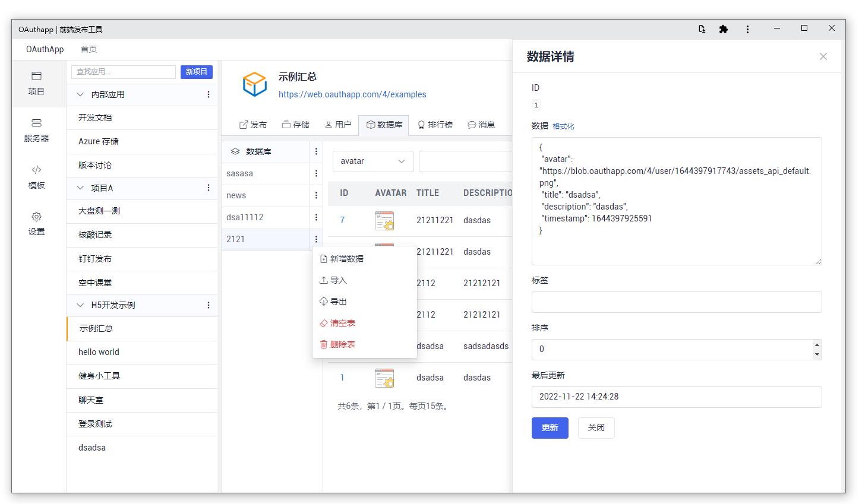Switch to the 用户 tab
The image size is (862, 504).
(x=338, y=125)
